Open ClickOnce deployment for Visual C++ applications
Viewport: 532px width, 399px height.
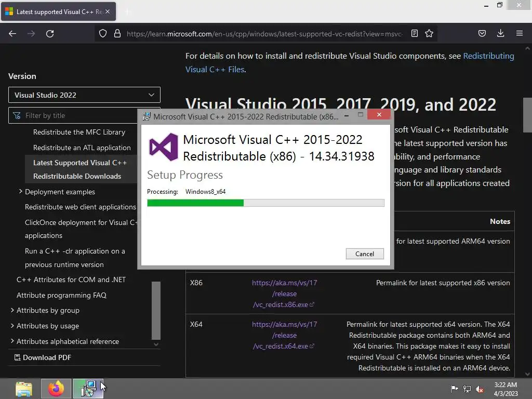point(81,229)
